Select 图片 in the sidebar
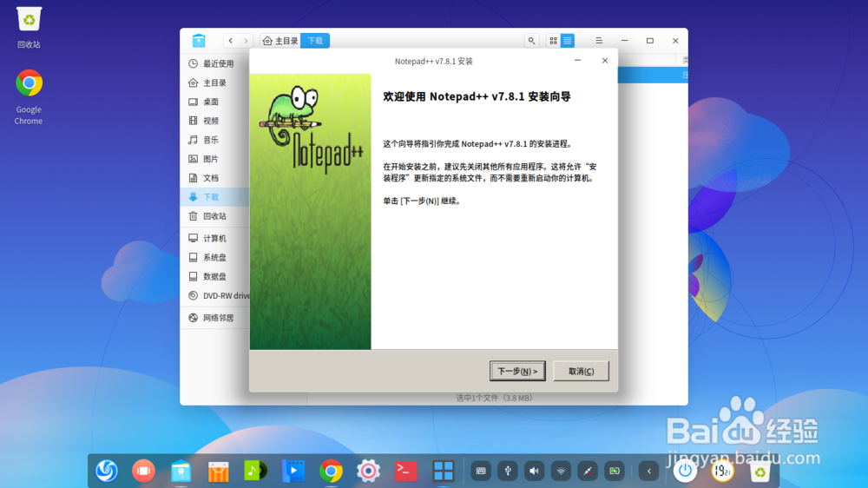Viewport: 868px width, 488px height. (214, 159)
